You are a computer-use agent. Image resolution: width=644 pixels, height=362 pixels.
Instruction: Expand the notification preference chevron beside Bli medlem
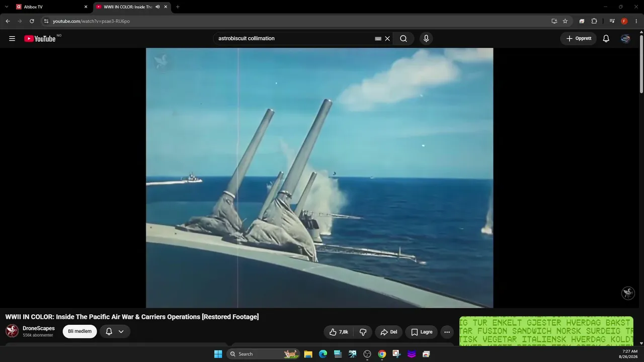coord(121,332)
